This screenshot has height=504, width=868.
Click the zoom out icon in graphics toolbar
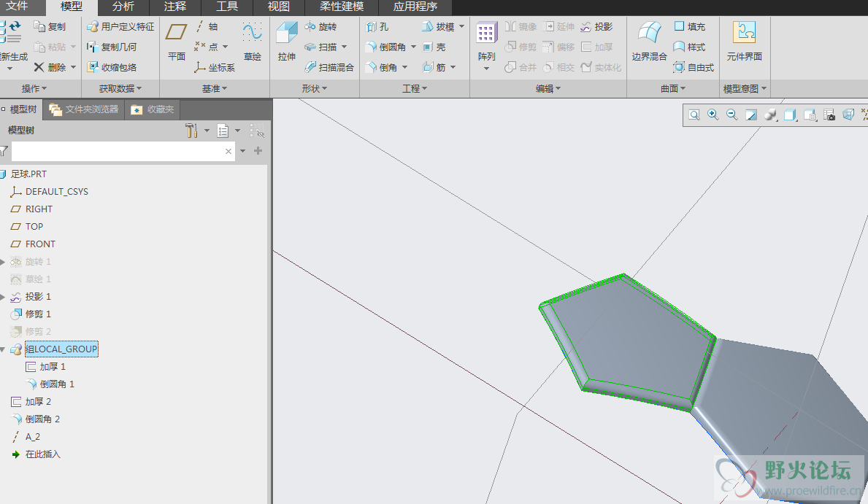click(731, 115)
